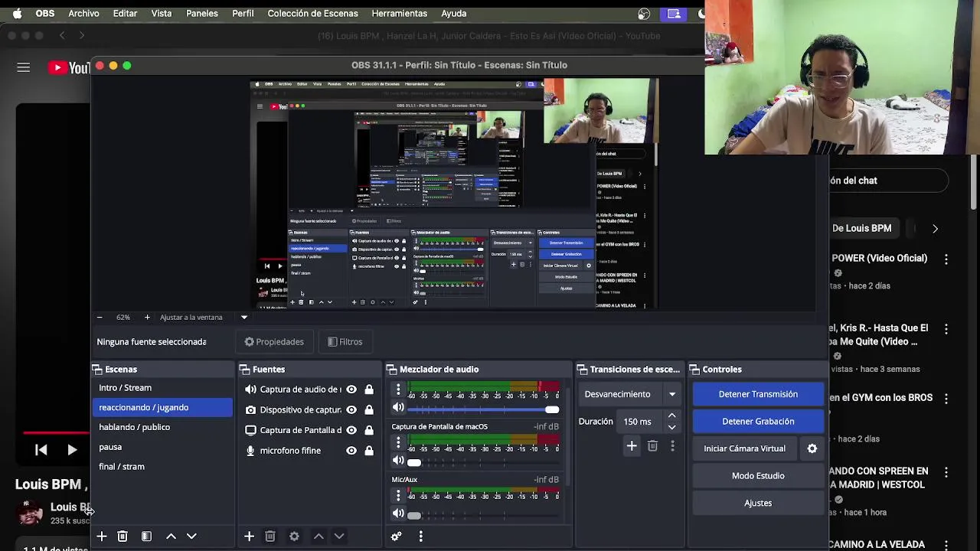Enable Modo Estudio

coord(758,476)
